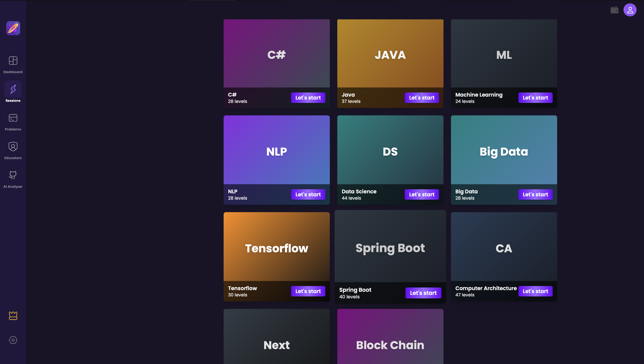Click Let's start on NLP card

click(308, 194)
